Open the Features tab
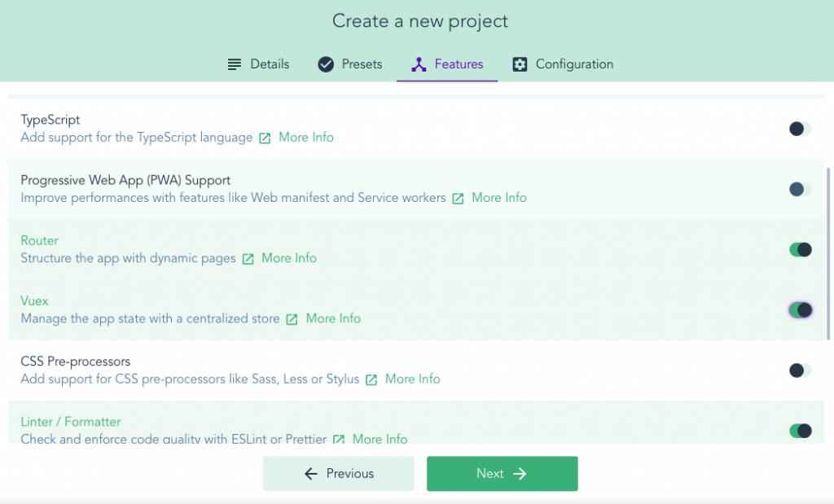834x504 pixels. [x=447, y=64]
